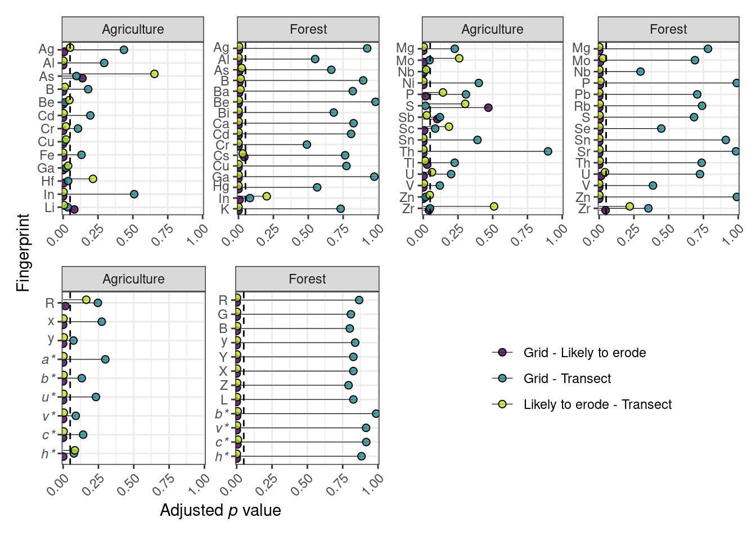Click the Forest strip header above the Ag–K panel
Image resolution: width=756 pixels, height=540 pixels.
308,29
